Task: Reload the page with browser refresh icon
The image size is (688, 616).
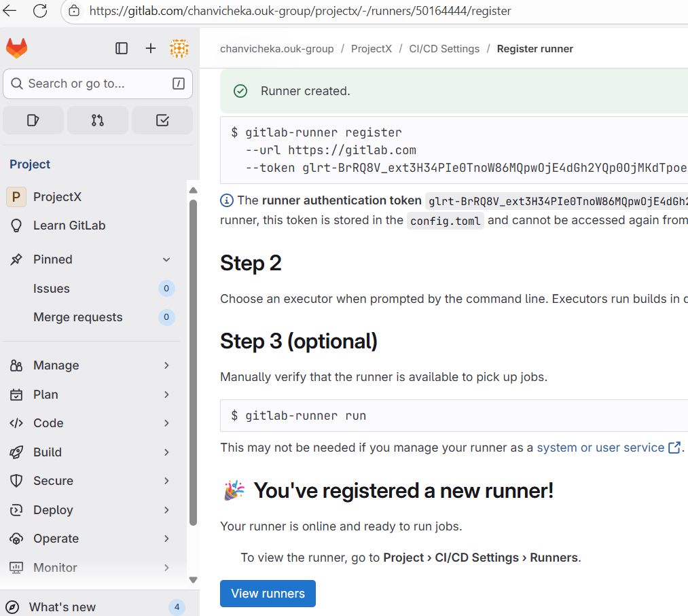Action: (40, 11)
